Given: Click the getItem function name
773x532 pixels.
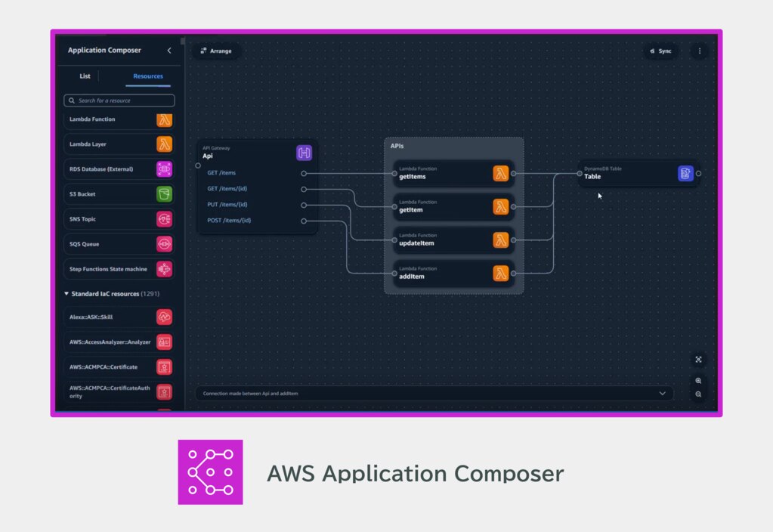Looking at the screenshot, I should [410, 210].
